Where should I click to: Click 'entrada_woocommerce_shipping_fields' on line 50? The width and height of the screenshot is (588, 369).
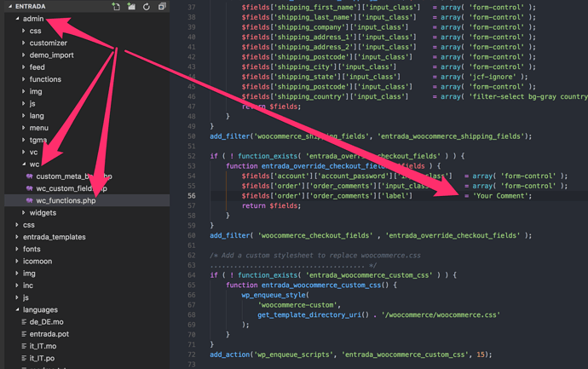click(x=451, y=136)
